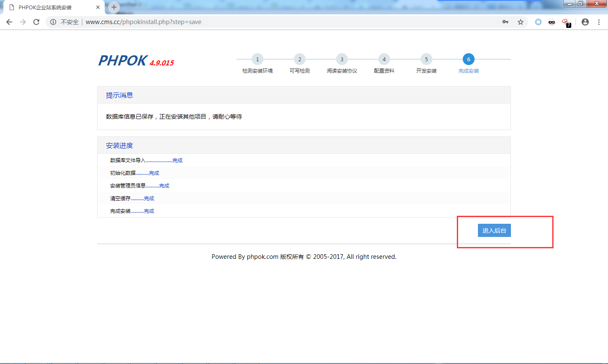Click the 提示消息 panel heading
The width and height of the screenshot is (608, 364).
tap(119, 95)
